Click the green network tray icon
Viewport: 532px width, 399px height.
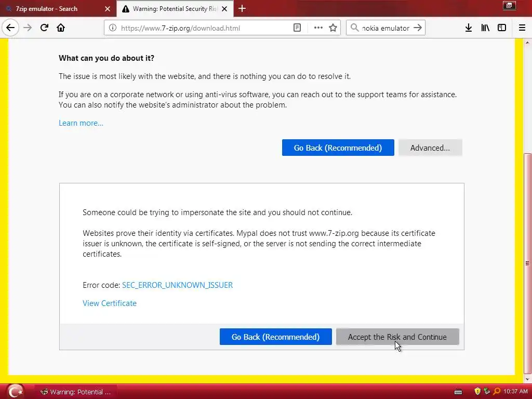coord(487,392)
